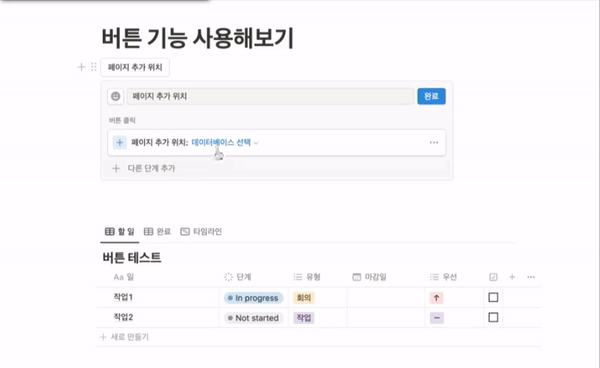Open the table's three-dot options icon
Screen dimensions: 600x368
531,277
